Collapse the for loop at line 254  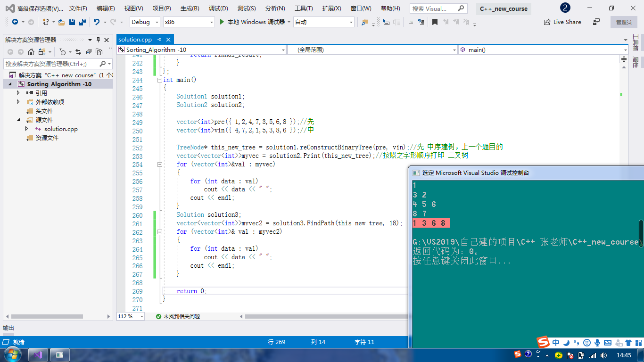[159, 165]
